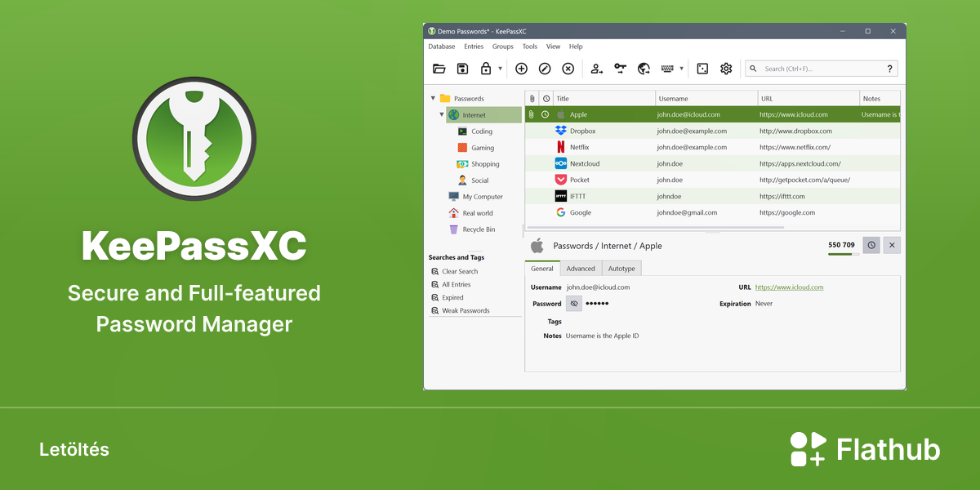980x490 pixels.
Task: Perform Auto-Type with the keyboard icon
Action: (x=667, y=69)
